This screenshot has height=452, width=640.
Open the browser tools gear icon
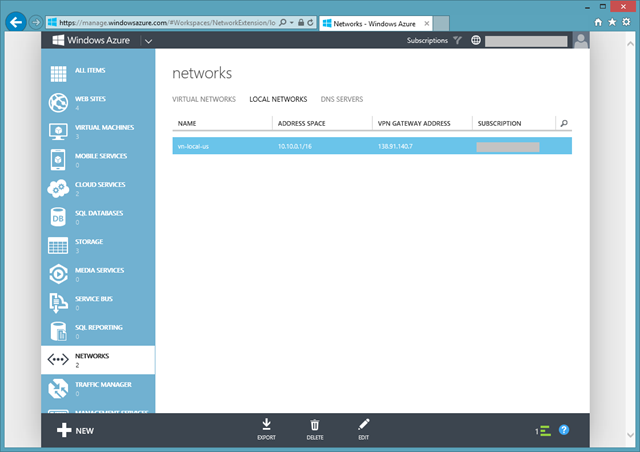point(626,22)
